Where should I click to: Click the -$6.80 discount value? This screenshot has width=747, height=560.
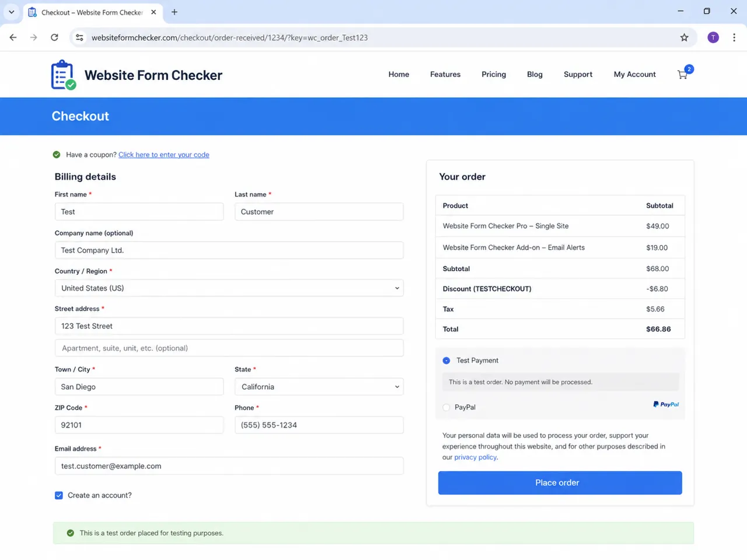coord(657,289)
